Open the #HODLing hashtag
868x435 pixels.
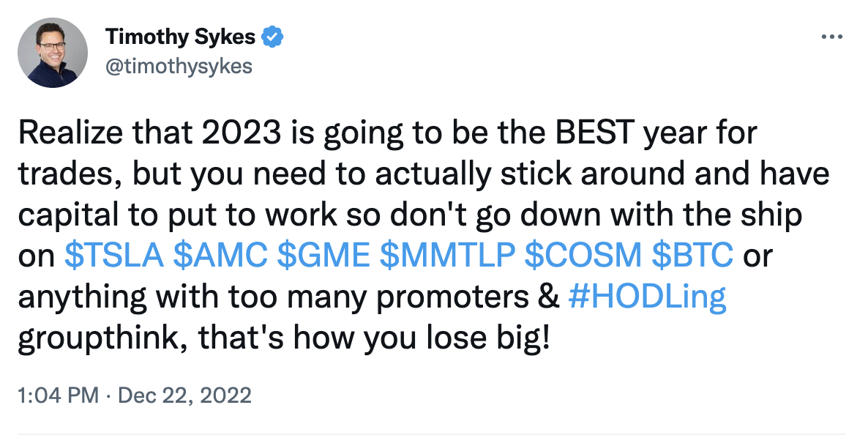(647, 298)
